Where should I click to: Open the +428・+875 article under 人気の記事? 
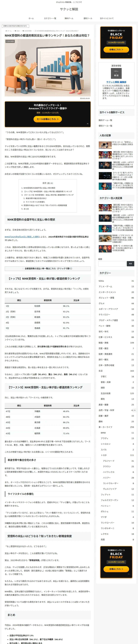116,166
